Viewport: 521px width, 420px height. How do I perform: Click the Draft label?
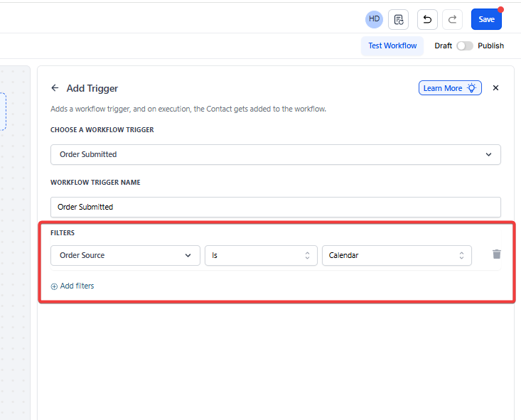coord(443,45)
